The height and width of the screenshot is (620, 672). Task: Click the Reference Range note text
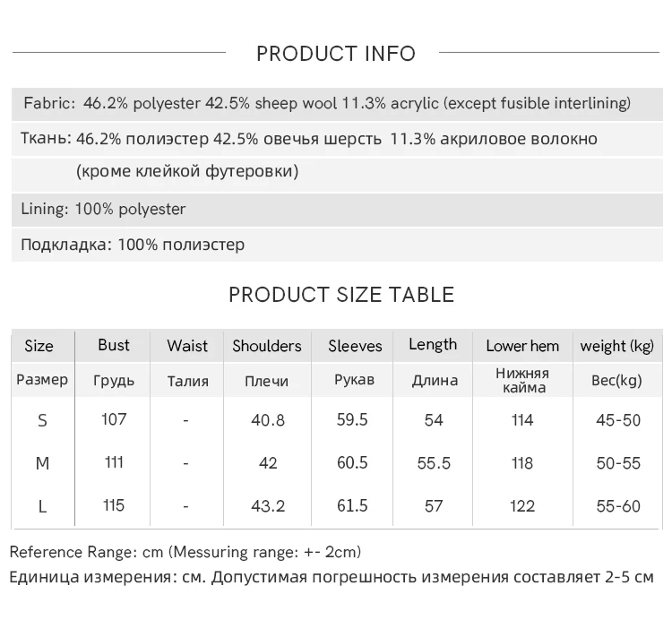point(185,552)
